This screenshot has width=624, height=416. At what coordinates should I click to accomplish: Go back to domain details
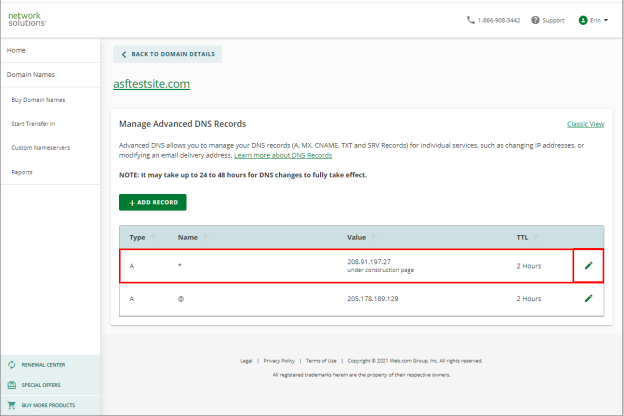pos(168,54)
